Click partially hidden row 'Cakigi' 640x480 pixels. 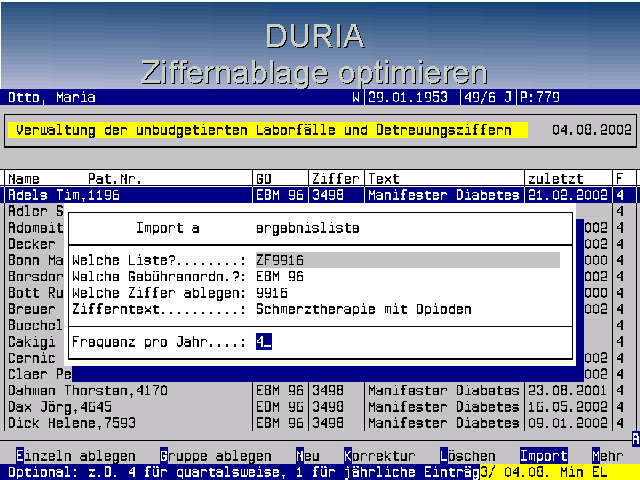point(32,342)
